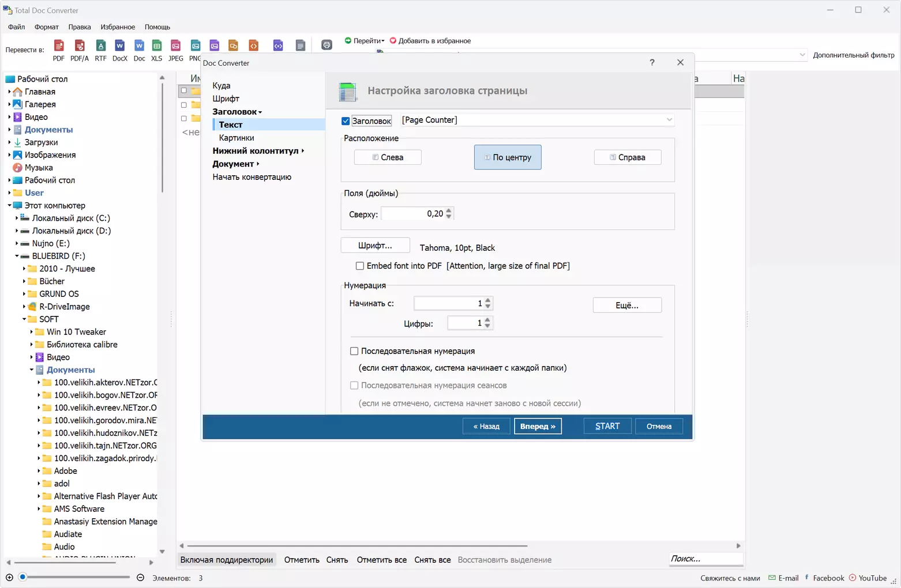Screen dimensions: 901x588
Task: Click the Вперед » button
Action: pos(538,426)
